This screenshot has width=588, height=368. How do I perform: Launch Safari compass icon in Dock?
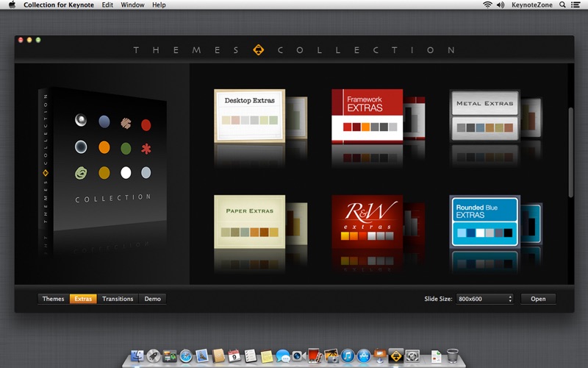pos(186,355)
